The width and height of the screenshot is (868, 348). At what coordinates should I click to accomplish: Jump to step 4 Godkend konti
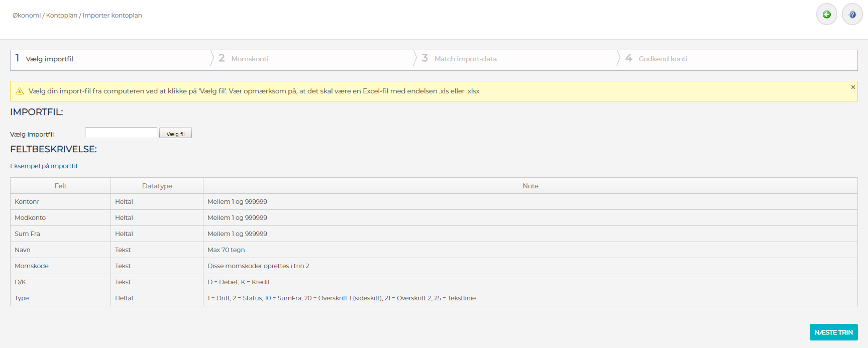(663, 59)
